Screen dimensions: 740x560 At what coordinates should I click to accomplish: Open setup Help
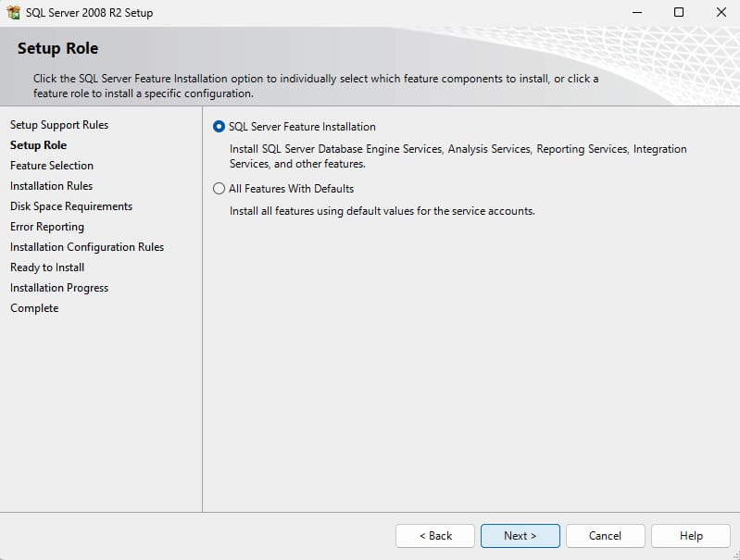690,535
